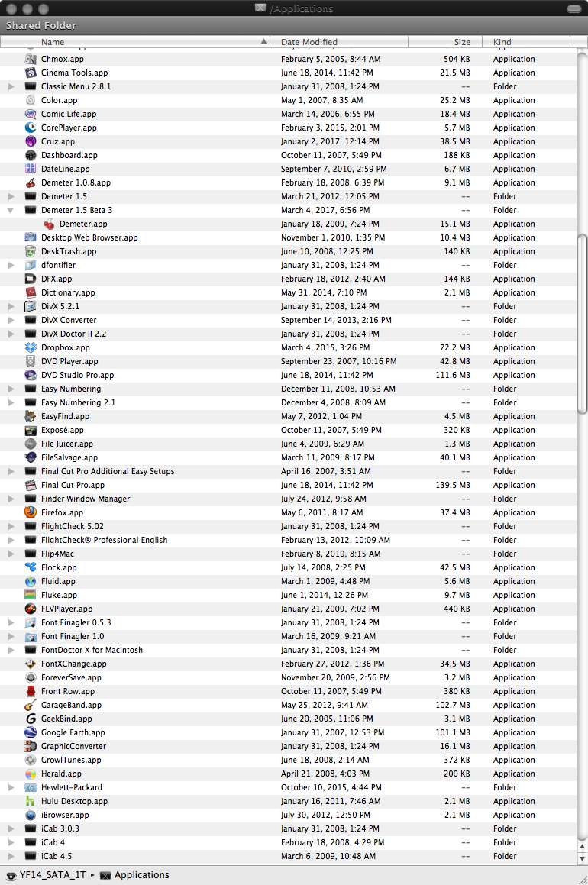The height and width of the screenshot is (885, 588).
Task: Select the DVD Studio Pro.app icon
Action: 31,375
